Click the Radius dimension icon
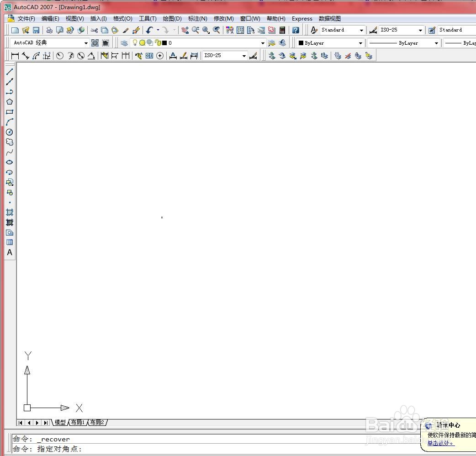 click(60, 56)
